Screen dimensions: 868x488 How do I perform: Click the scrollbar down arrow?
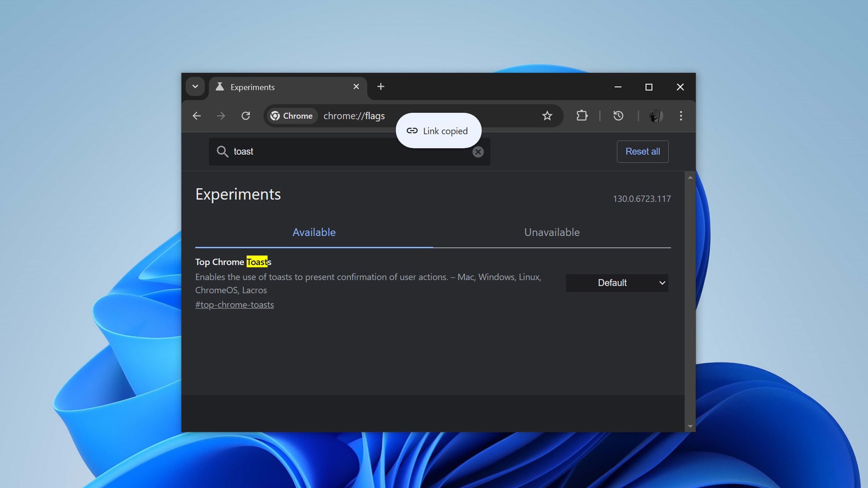690,426
